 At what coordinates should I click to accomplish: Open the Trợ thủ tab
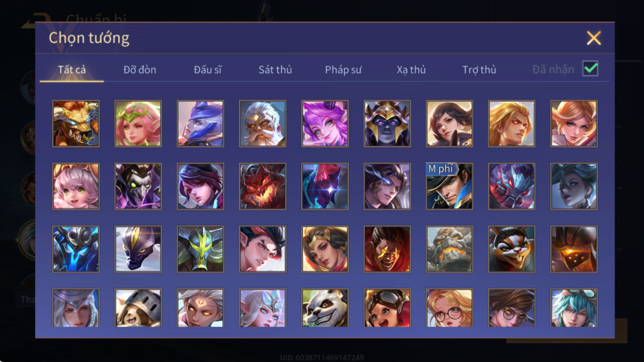tap(479, 70)
